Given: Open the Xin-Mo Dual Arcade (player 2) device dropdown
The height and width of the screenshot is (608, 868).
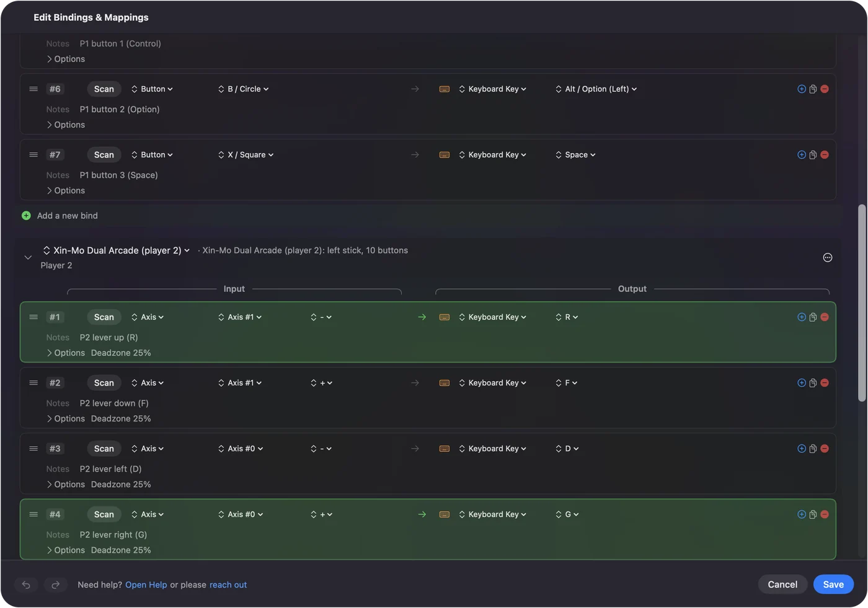Looking at the screenshot, I should tap(116, 250).
